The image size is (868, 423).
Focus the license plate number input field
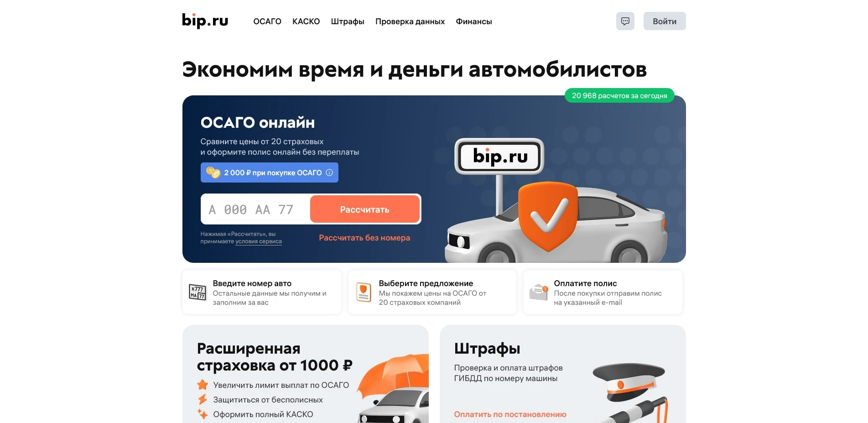255,209
